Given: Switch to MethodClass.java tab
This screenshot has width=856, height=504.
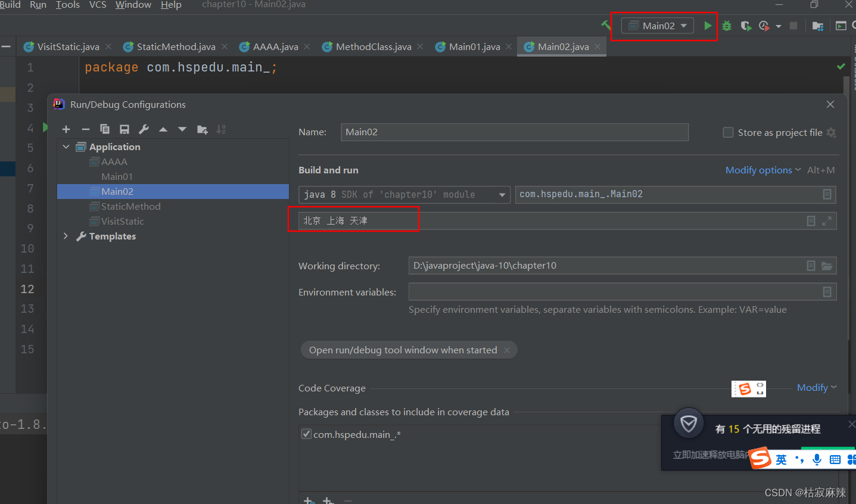Looking at the screenshot, I should point(373,46).
